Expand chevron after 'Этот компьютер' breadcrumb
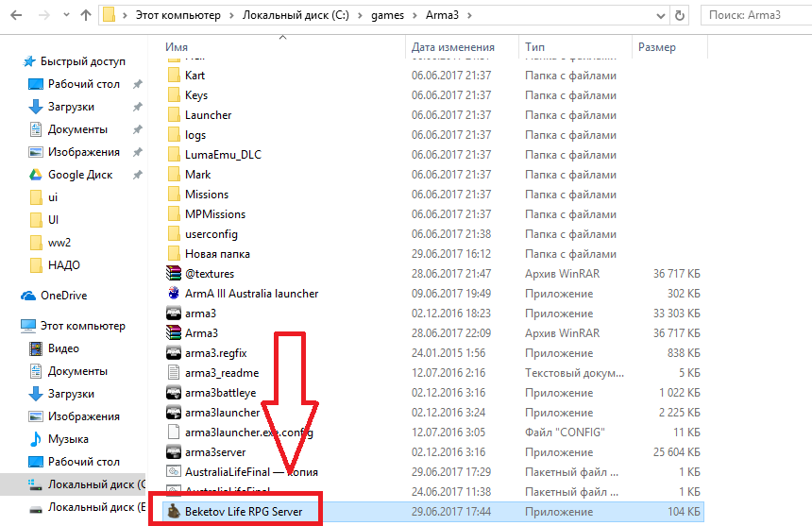812x526 pixels. pos(231,15)
